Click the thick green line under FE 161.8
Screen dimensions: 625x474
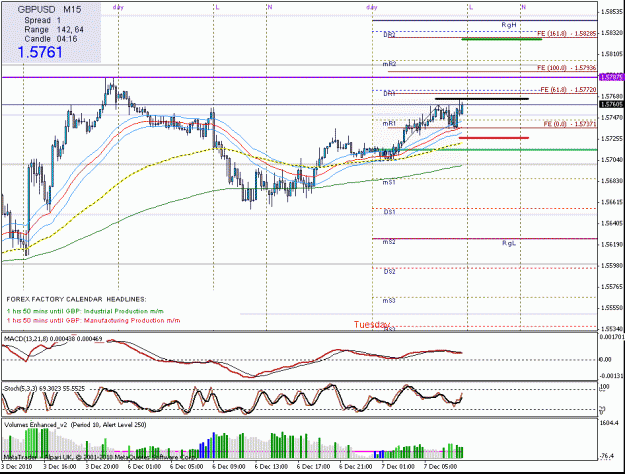point(501,39)
